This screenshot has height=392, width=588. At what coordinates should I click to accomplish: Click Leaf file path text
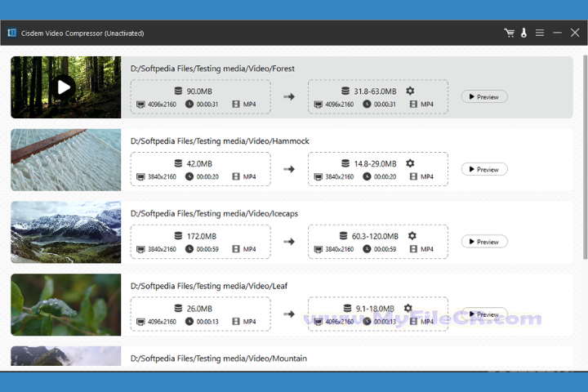(209, 286)
